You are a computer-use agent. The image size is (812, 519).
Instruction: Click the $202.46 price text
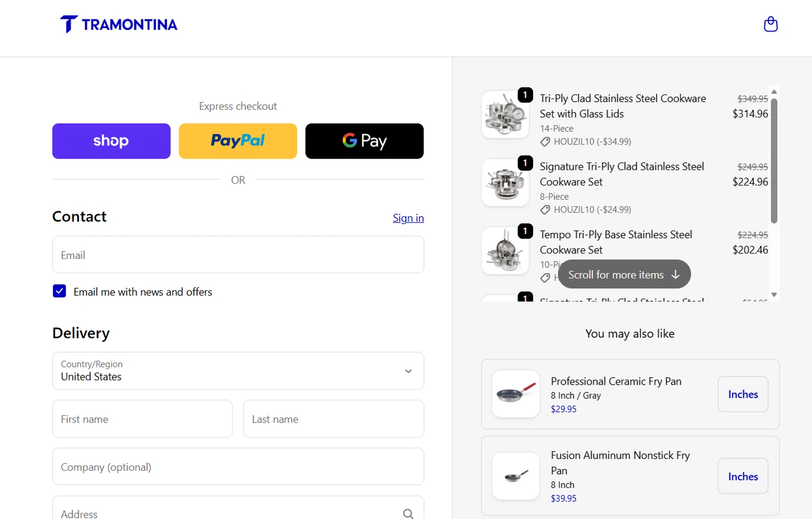click(x=750, y=250)
